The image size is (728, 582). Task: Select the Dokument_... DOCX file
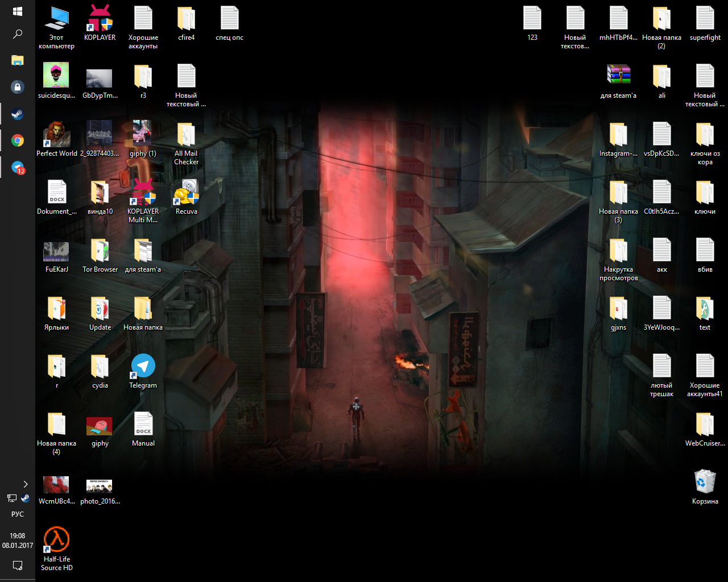(56, 197)
